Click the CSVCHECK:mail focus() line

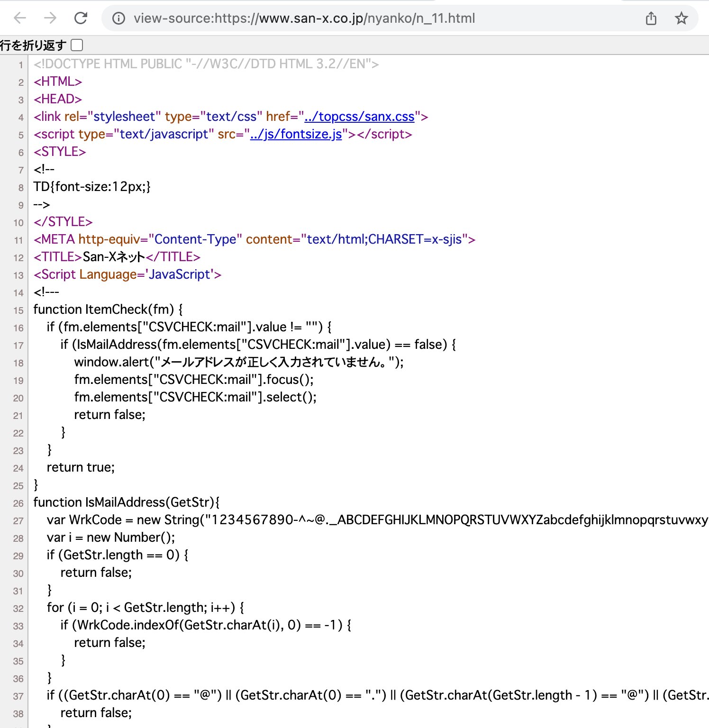click(x=194, y=380)
